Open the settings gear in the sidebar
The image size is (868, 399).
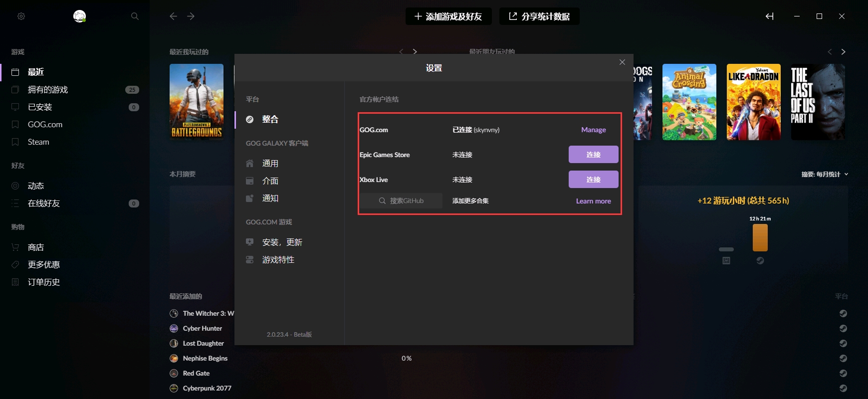tap(21, 16)
